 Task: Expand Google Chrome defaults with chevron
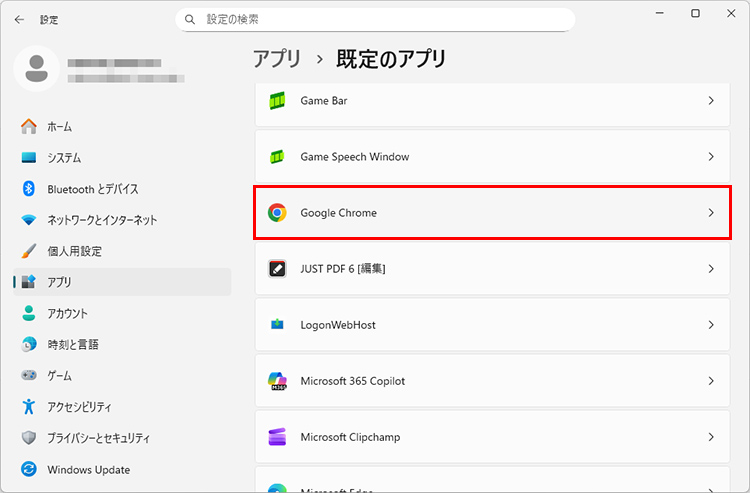(711, 213)
